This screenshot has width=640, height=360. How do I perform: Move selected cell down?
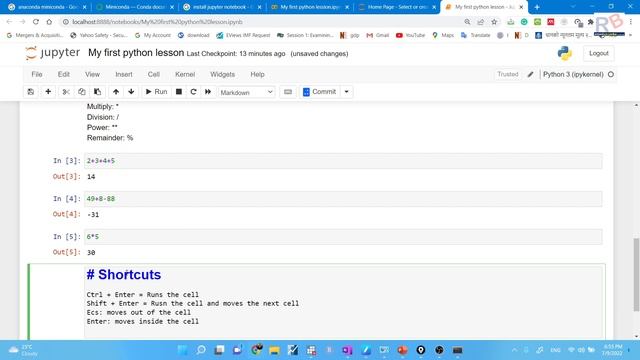(131, 92)
